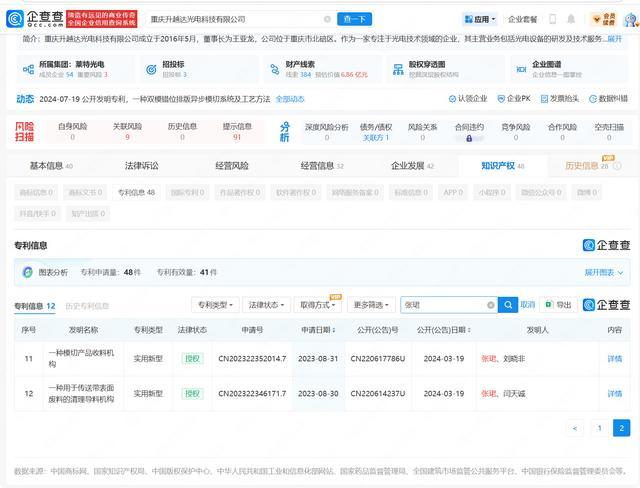Screen dimensions: 640x488
Task: Open the 企业图谱 card icon
Action: pyautogui.click(x=521, y=69)
